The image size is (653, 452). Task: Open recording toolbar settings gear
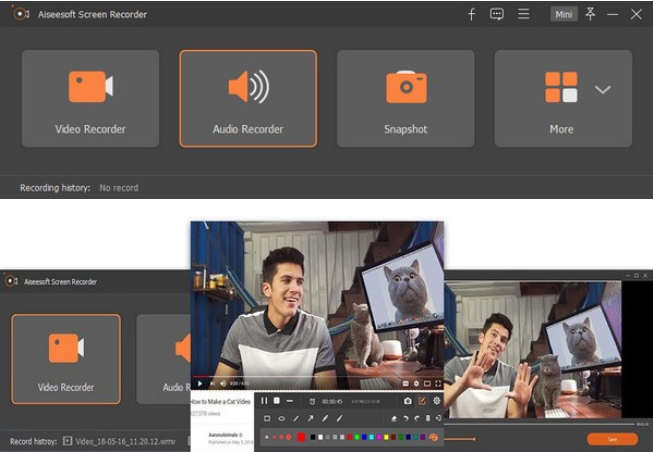pyautogui.click(x=436, y=400)
